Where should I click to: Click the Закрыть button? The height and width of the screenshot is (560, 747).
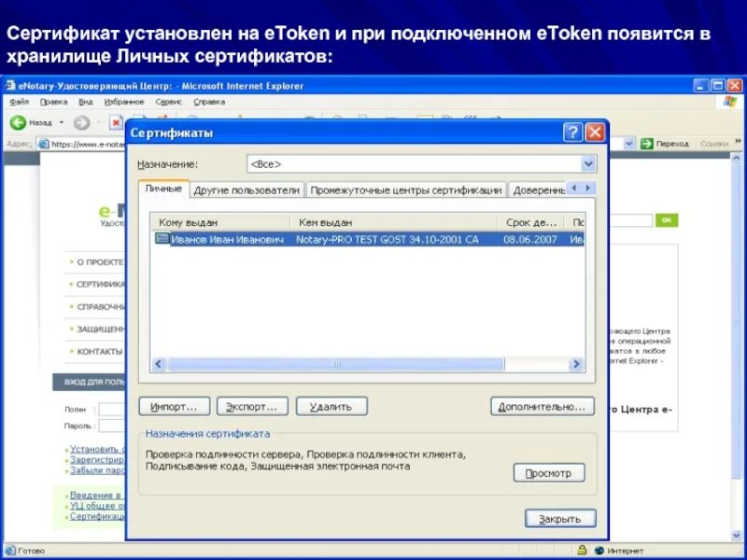(x=560, y=519)
